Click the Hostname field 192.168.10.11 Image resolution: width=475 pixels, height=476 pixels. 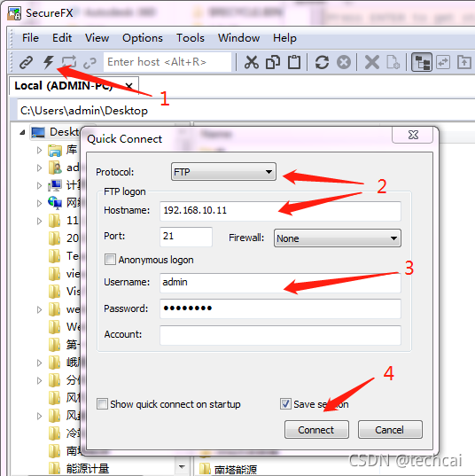pos(280,211)
